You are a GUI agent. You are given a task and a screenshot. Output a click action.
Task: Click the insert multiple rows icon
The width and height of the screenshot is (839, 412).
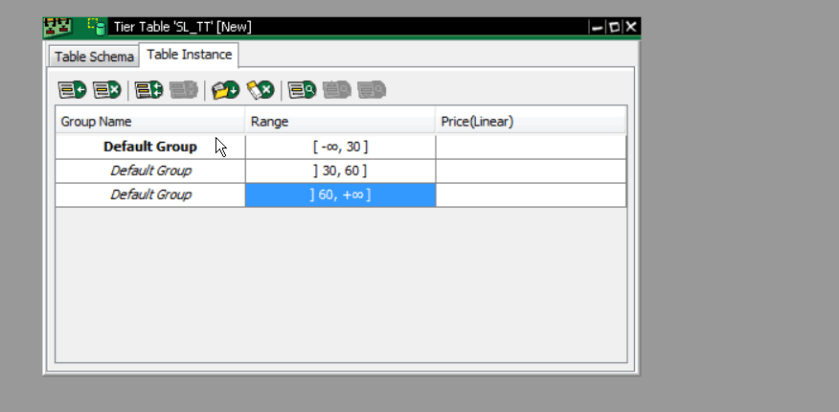[149, 90]
